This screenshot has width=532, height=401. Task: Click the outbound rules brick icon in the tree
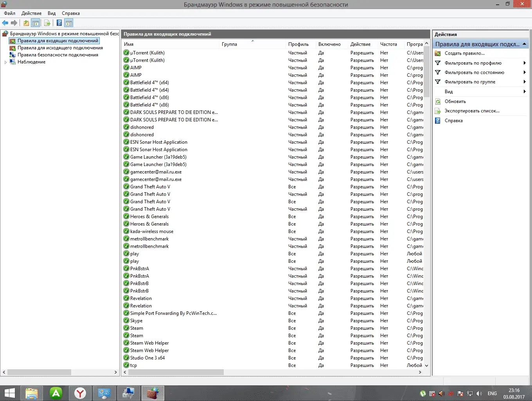(13, 48)
